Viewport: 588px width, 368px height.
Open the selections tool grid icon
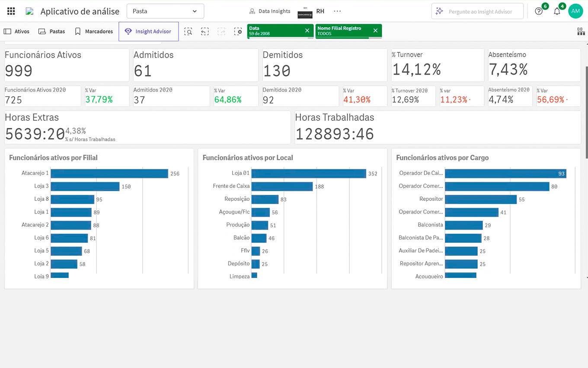[581, 31]
